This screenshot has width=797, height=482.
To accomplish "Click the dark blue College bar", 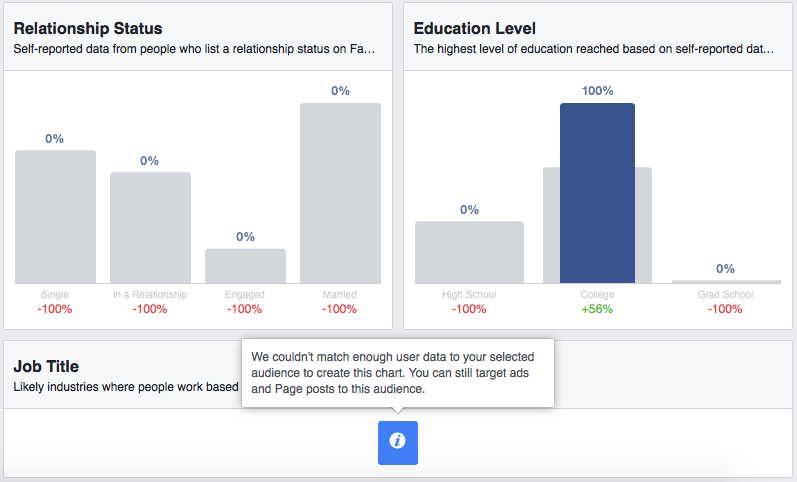I will [x=597, y=193].
